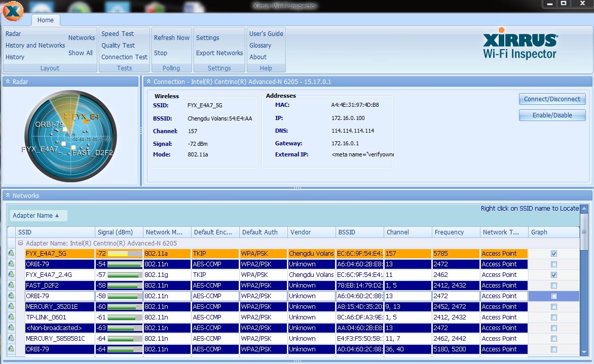Screen dimensions: 594x364
Task: Uncheck Graph checkbox for FYX_E4A7_5G
Action: pos(554,254)
